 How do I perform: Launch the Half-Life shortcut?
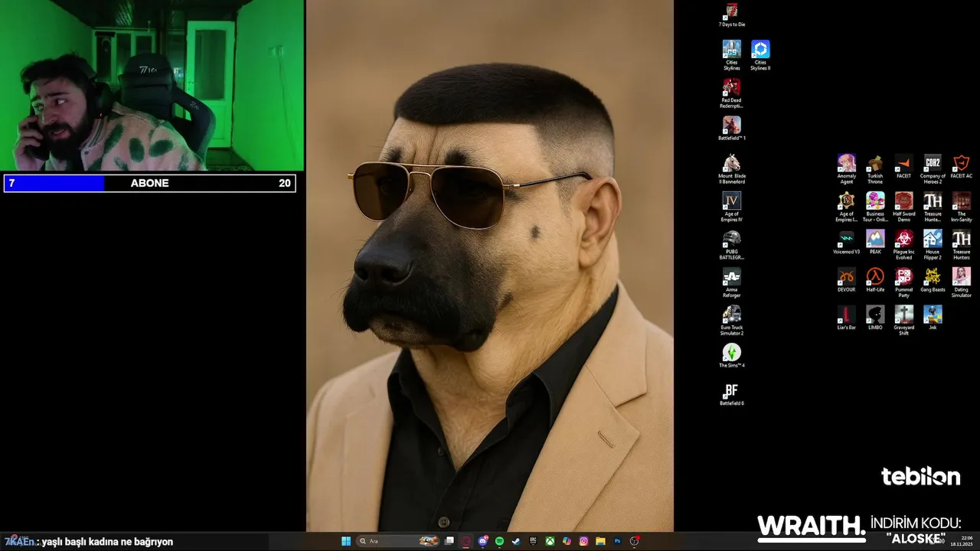(875, 280)
